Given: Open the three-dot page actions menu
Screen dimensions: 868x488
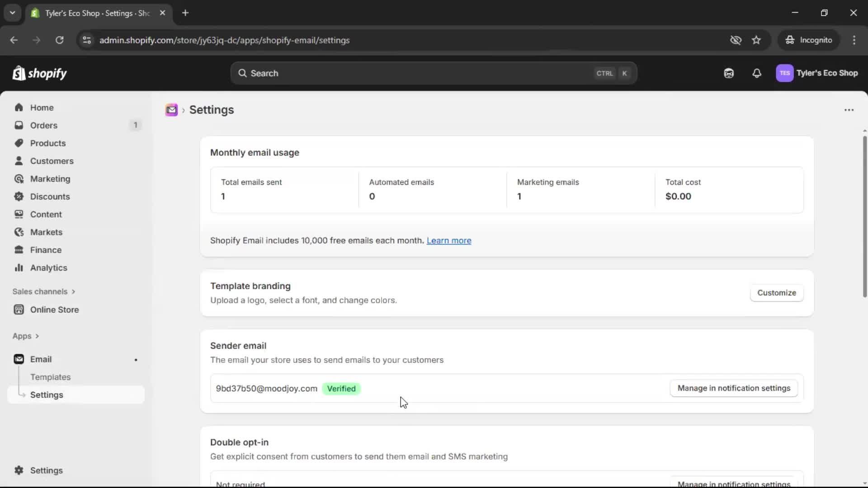Looking at the screenshot, I should click(849, 110).
